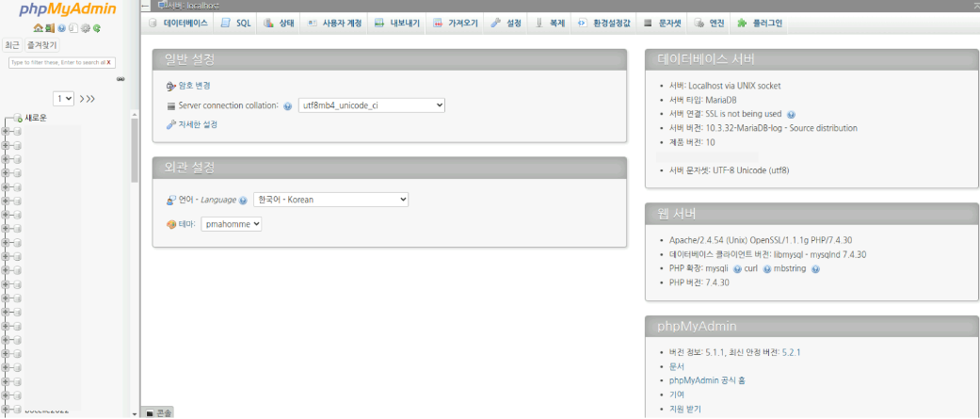980x419 pixels.
Task: Click the navigation panel scrollbar thumb
Action: pos(135,150)
